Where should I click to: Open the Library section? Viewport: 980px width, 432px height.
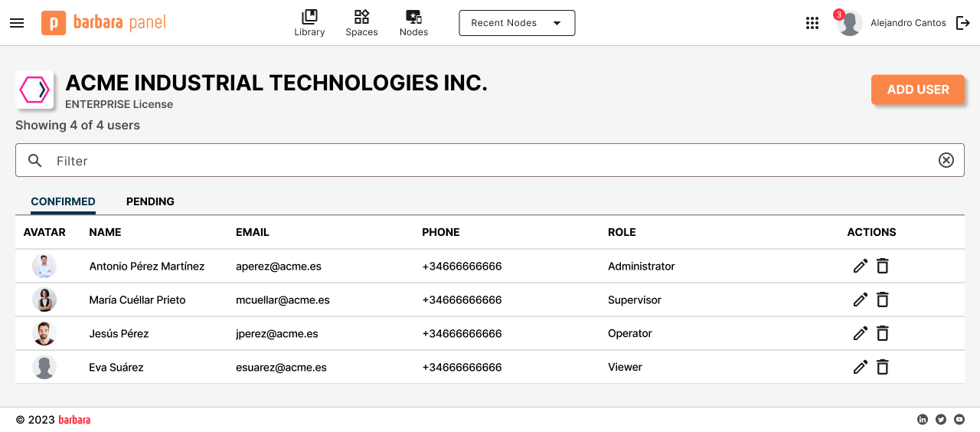[x=309, y=23]
